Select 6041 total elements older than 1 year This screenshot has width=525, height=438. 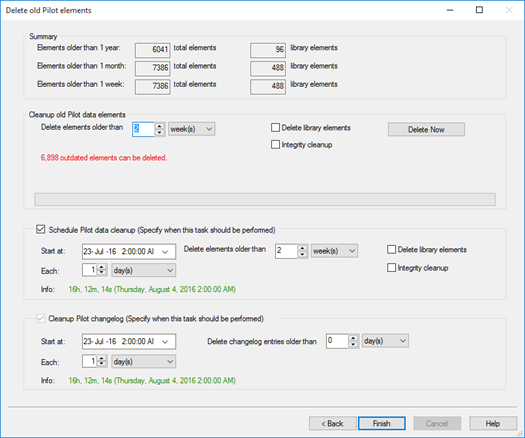click(x=153, y=50)
